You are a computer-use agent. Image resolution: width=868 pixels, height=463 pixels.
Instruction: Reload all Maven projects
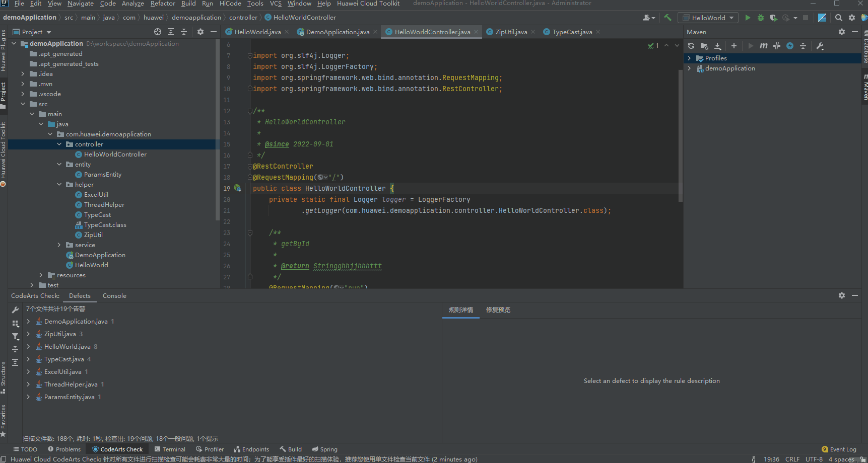click(691, 46)
